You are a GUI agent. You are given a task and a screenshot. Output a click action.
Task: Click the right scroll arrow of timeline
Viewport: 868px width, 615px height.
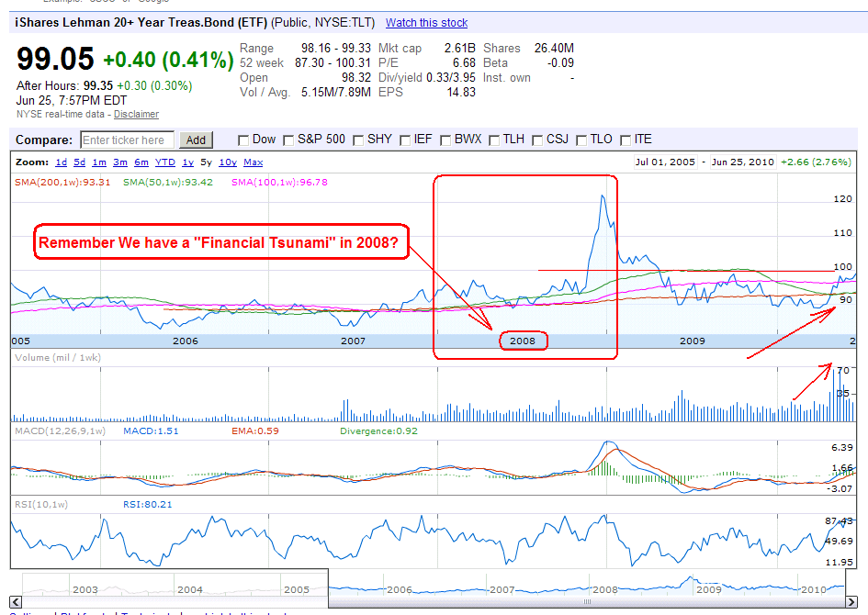pos(851,602)
